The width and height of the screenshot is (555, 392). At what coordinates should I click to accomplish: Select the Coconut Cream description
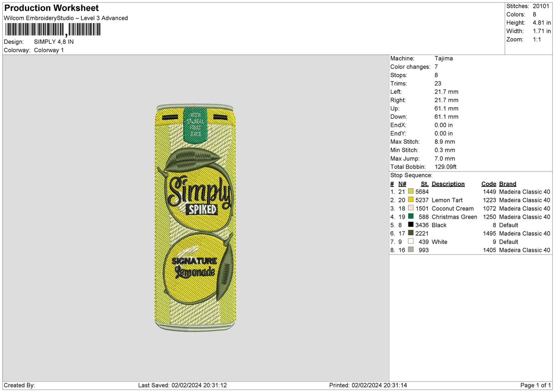point(453,208)
